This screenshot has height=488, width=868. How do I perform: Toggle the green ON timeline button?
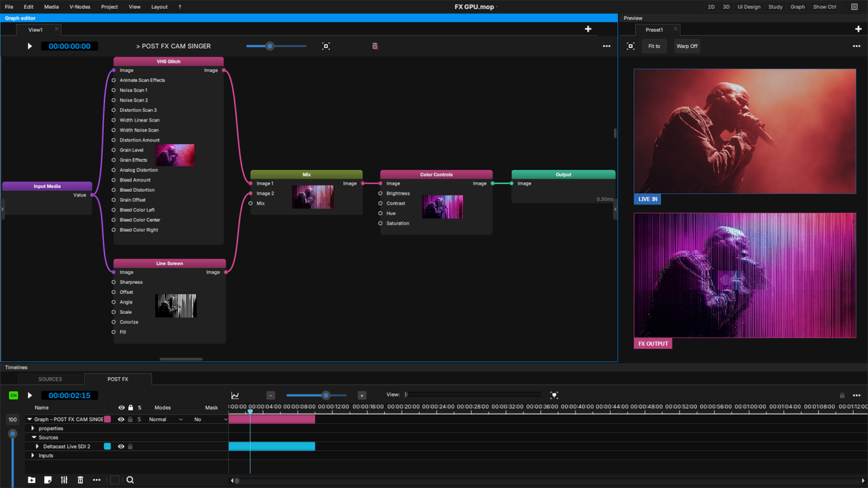click(x=14, y=395)
